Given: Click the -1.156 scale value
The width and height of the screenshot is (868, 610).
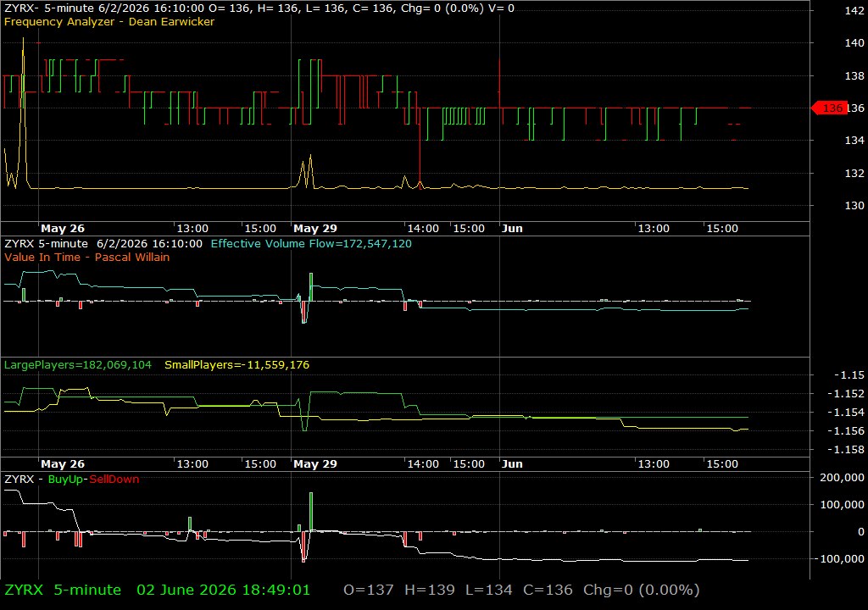Looking at the screenshot, I should (x=845, y=430).
